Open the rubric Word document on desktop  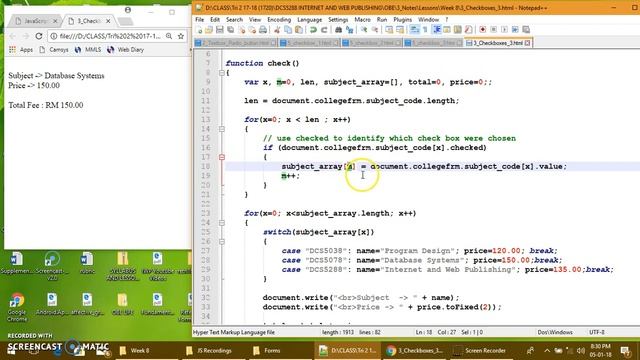coord(87,263)
